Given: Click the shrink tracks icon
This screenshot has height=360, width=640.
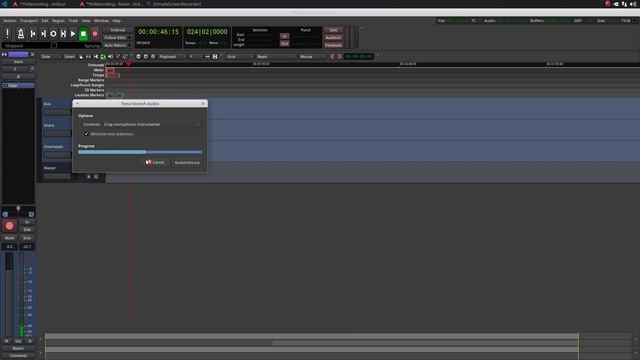Looking at the screenshot, I should [207, 57].
